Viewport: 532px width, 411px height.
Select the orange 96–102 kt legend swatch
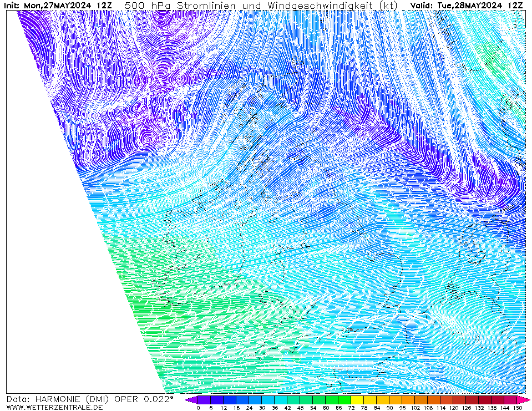[408, 400]
